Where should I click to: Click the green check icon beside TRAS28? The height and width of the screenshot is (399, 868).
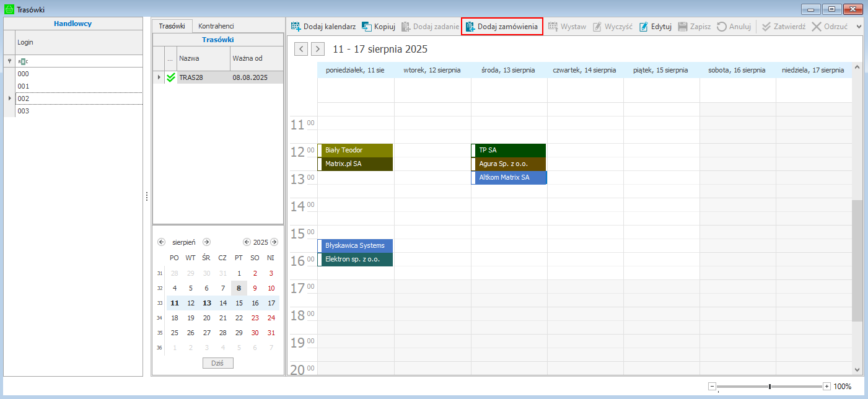(x=171, y=77)
